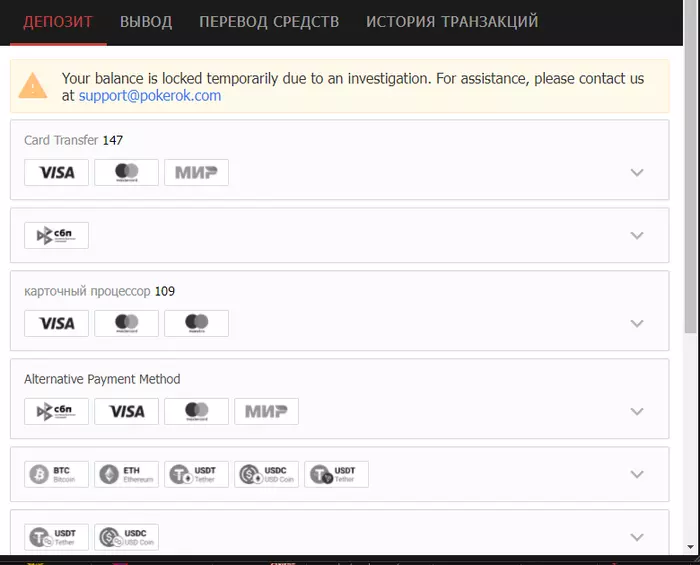
Task: Select Mastercard in Card Transfer 147
Action: pyautogui.click(x=127, y=172)
